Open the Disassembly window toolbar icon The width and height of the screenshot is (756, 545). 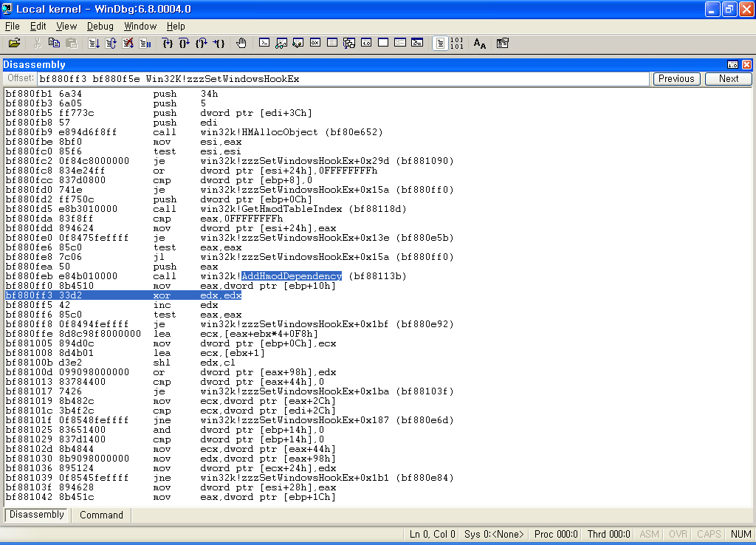[366, 44]
